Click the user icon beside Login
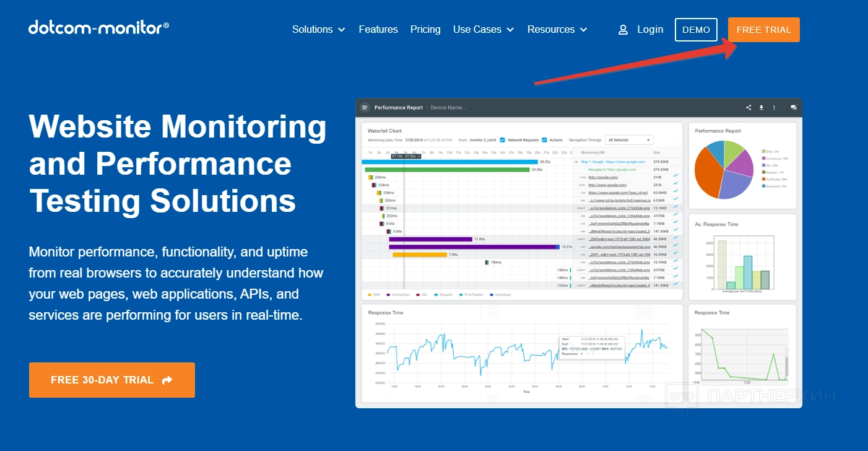 (x=623, y=30)
